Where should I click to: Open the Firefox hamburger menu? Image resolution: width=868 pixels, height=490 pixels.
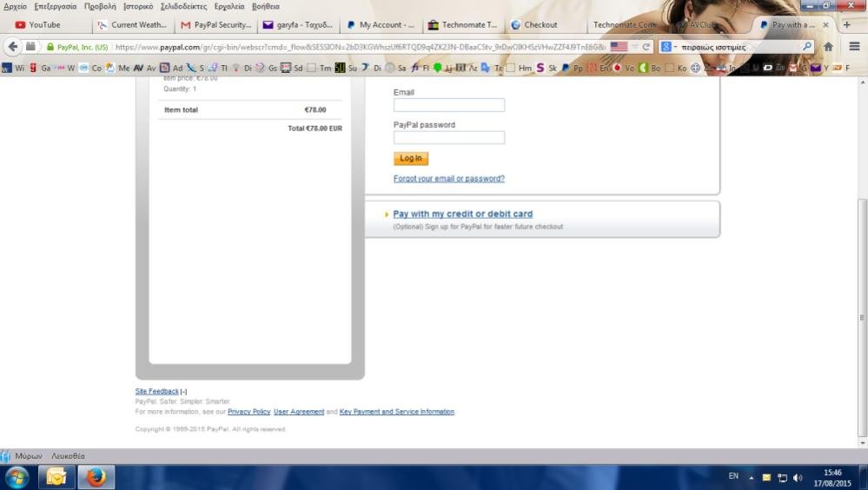(854, 47)
